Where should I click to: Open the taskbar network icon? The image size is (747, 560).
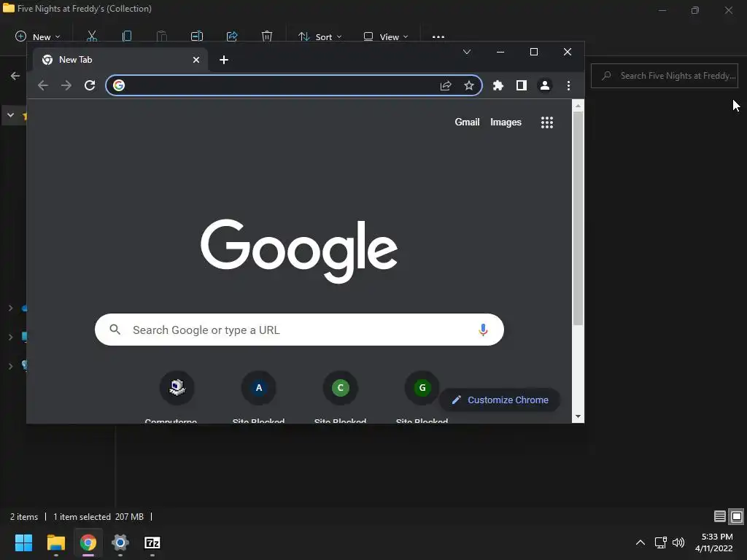tap(660, 542)
